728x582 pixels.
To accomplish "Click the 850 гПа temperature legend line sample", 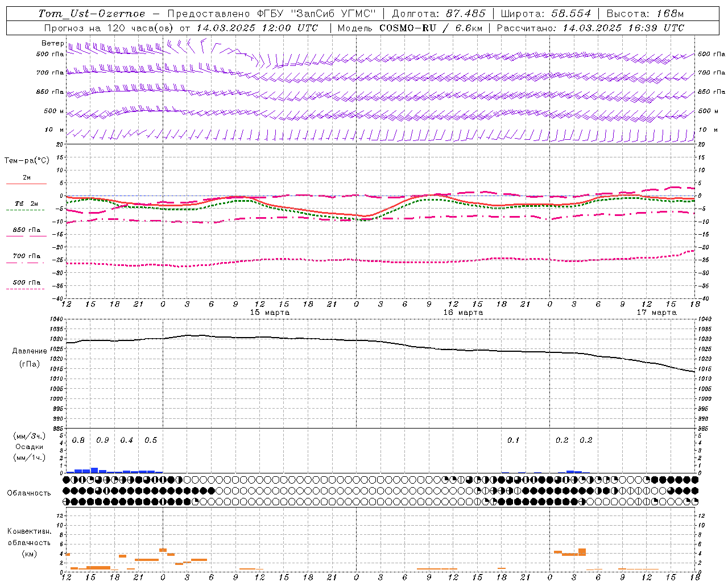I will (x=26, y=236).
